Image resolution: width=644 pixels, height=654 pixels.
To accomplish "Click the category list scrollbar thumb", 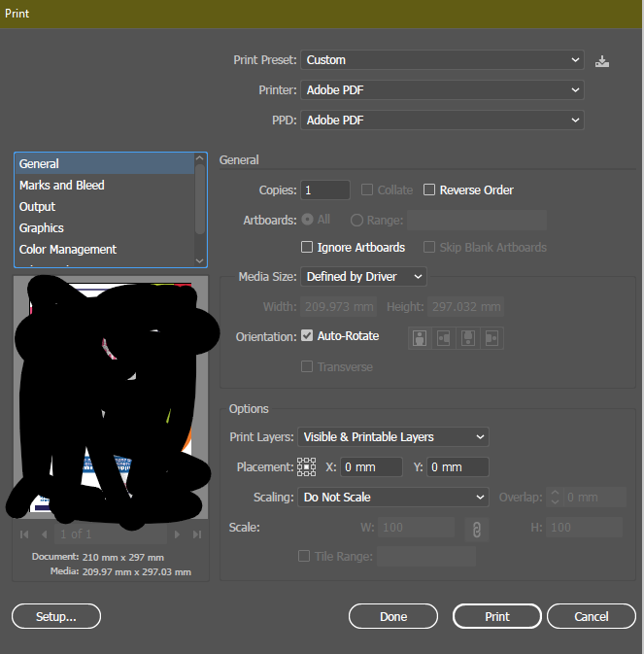I will pyautogui.click(x=200, y=199).
